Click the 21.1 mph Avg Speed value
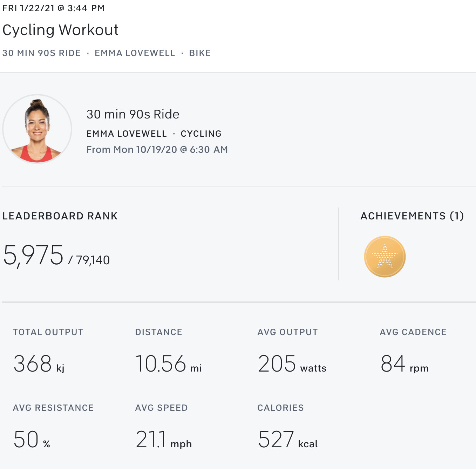 [163, 440]
